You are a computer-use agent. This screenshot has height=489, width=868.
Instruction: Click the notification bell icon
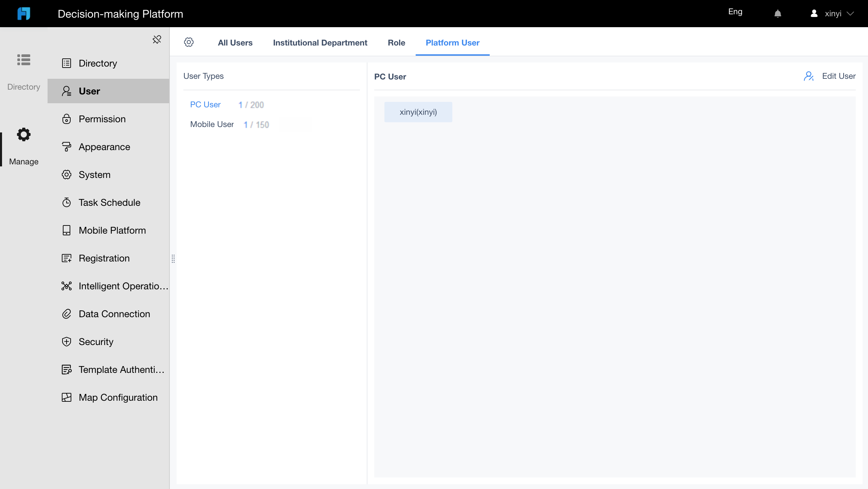778,14
